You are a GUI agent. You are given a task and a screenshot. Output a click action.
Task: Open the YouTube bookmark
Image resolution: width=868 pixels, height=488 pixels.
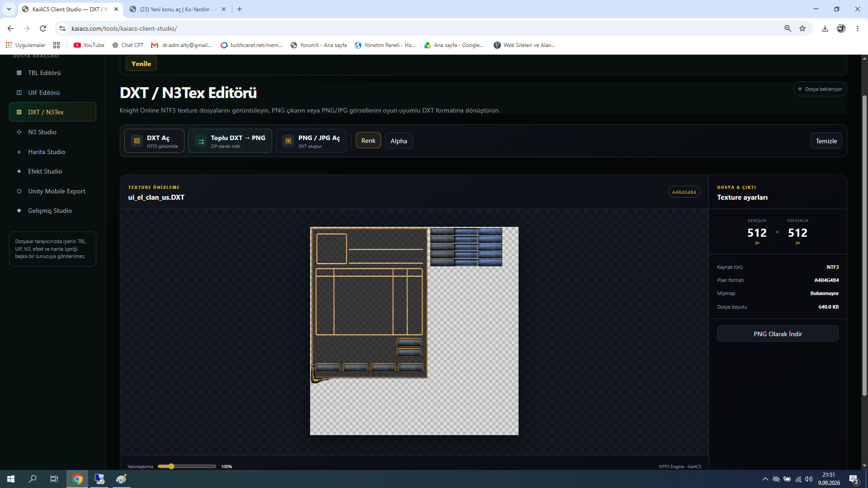[x=89, y=45]
